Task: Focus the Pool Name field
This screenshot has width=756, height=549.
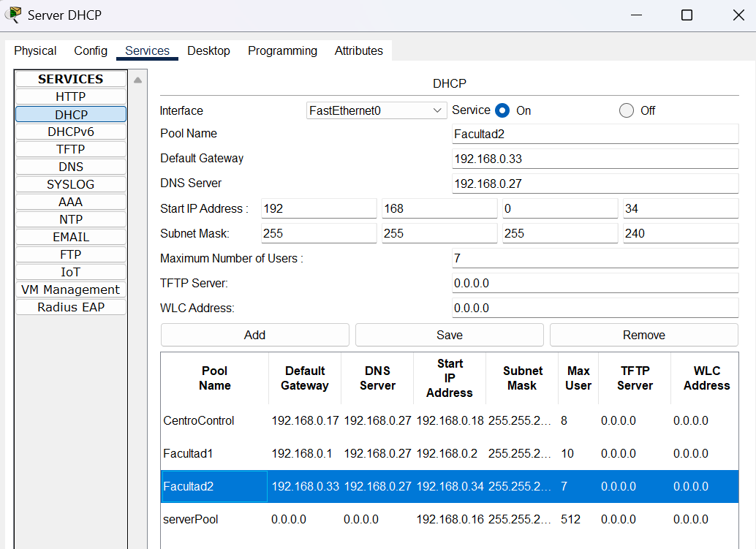Action: tap(595, 134)
